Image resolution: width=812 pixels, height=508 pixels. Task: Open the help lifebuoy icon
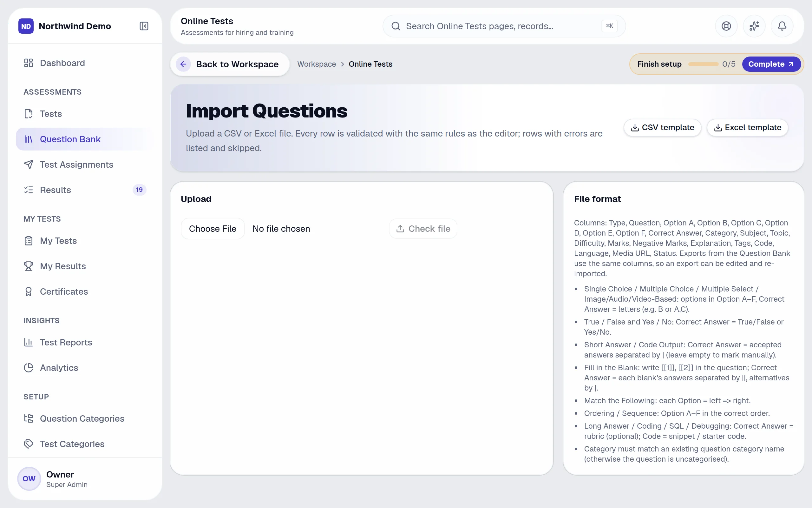(x=726, y=26)
